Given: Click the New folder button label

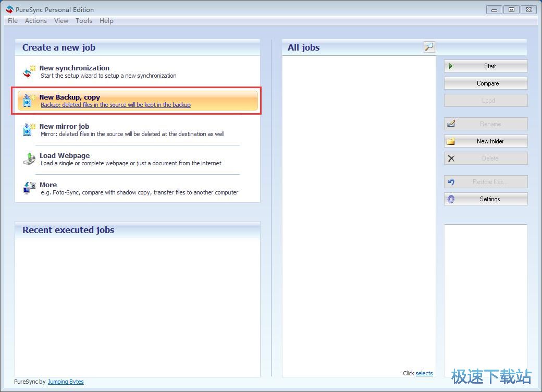Looking at the screenshot, I should [x=490, y=141].
